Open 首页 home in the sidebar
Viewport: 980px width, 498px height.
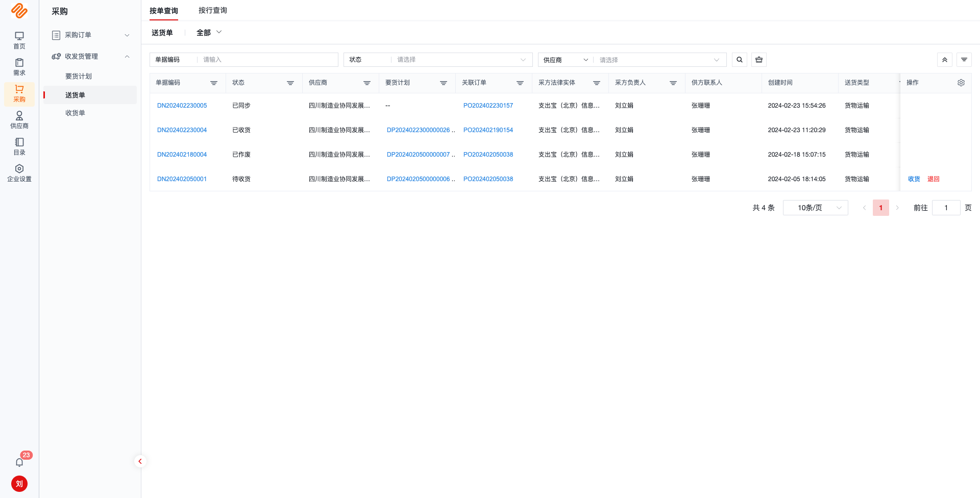coord(19,40)
